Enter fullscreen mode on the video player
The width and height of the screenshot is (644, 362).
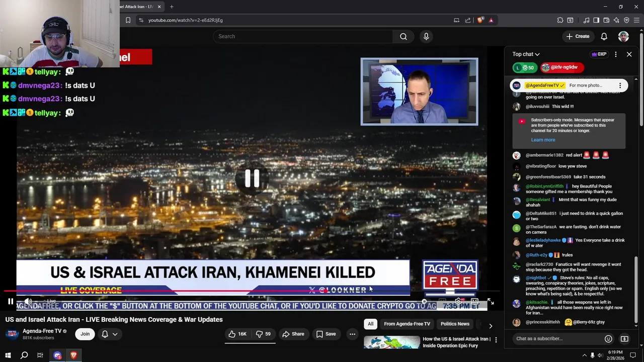[x=491, y=302]
